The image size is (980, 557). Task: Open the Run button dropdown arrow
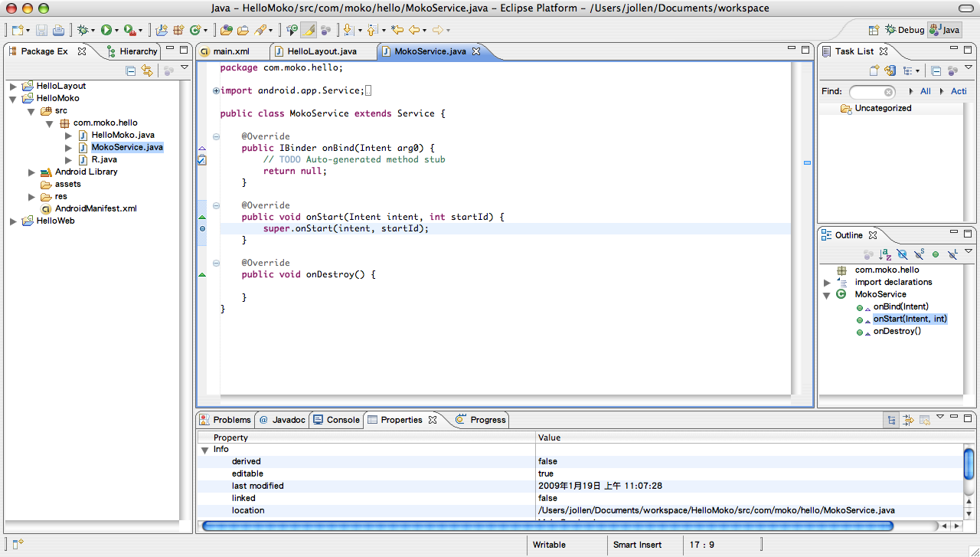click(117, 31)
